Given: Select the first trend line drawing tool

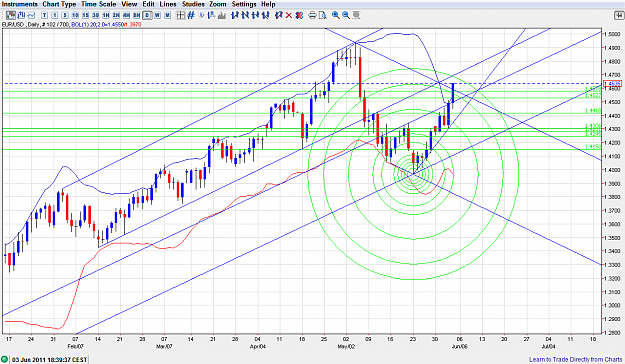Looking at the screenshot, I should coord(235,15).
